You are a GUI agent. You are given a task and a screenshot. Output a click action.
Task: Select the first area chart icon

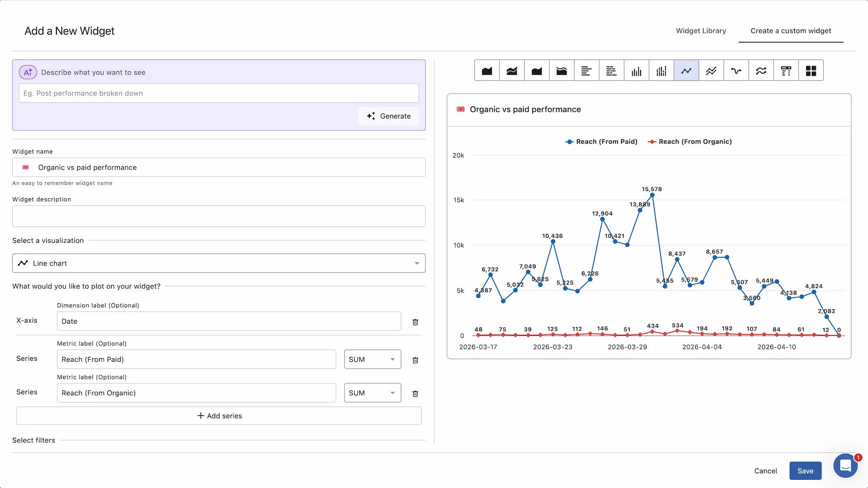(487, 71)
